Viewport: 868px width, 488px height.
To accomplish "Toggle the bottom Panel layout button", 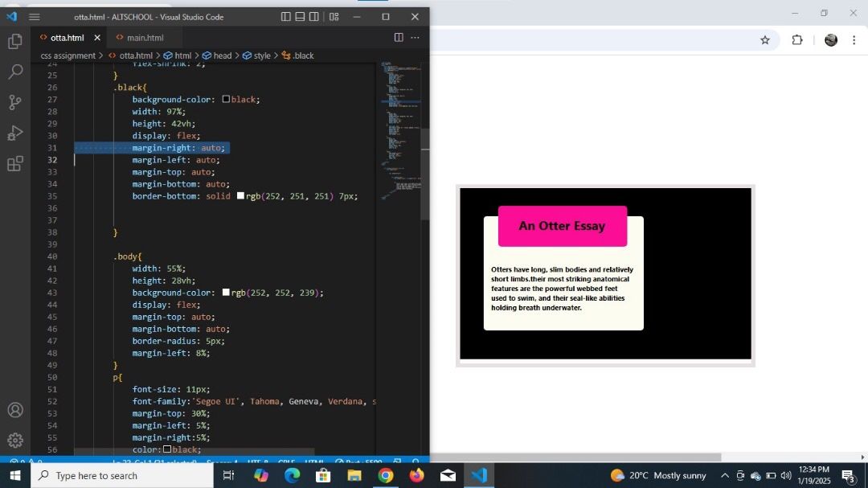I will 300,17.
